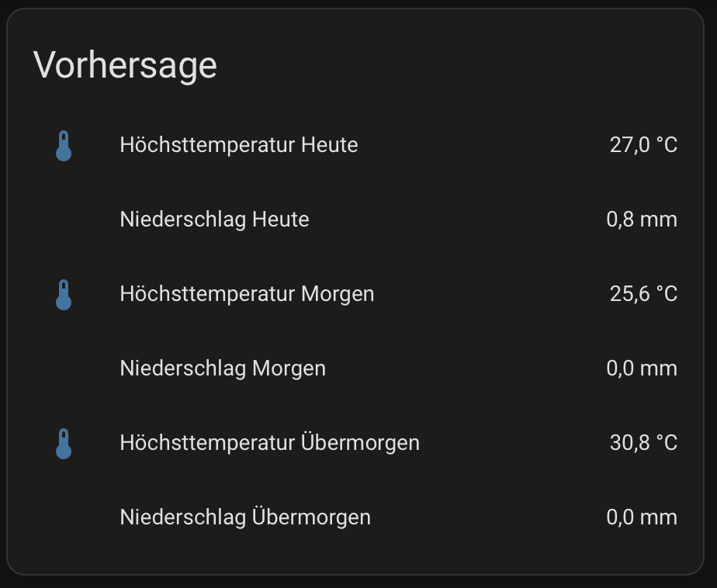Click the 0,8 mm precipitation value

642,220
